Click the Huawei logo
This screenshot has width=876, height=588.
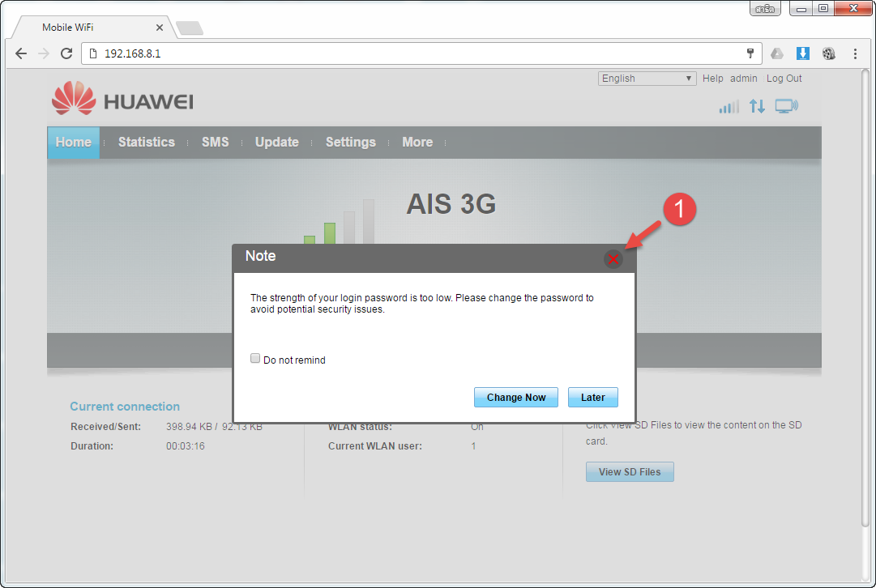pyautogui.click(x=122, y=100)
